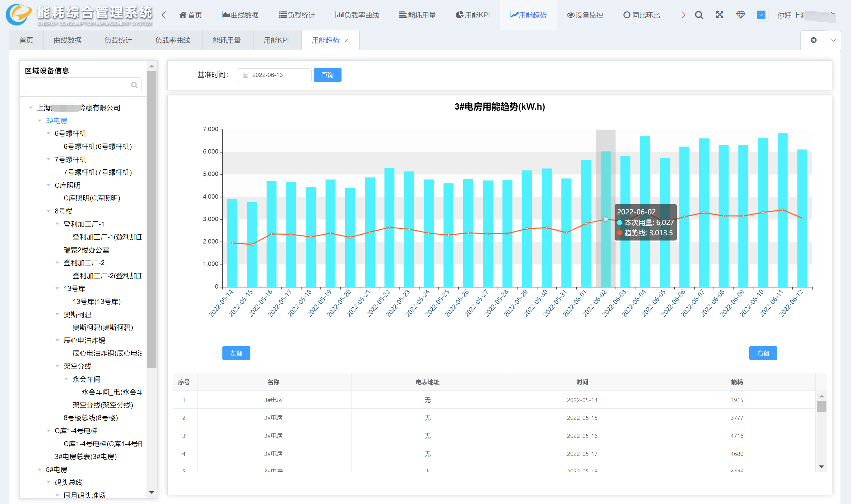The image size is (851, 504).
Task: Click the close-all-tabs circle X icon
Action: click(x=814, y=40)
